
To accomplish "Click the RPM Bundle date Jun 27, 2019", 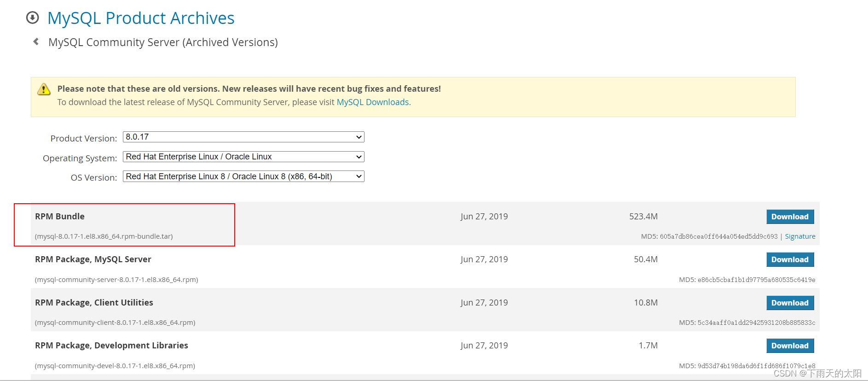I will click(484, 216).
